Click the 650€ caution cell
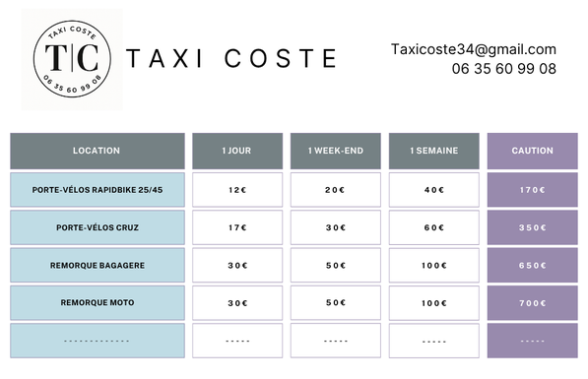 pyautogui.click(x=533, y=265)
